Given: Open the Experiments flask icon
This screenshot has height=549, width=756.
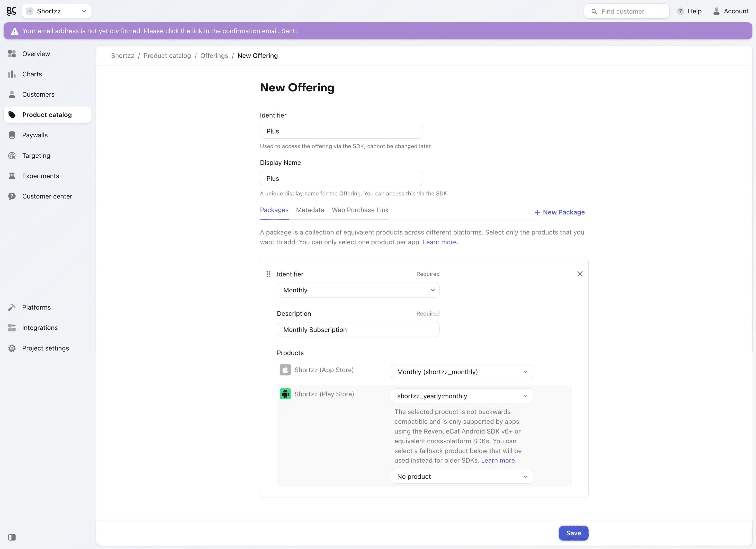Looking at the screenshot, I should click(x=12, y=176).
